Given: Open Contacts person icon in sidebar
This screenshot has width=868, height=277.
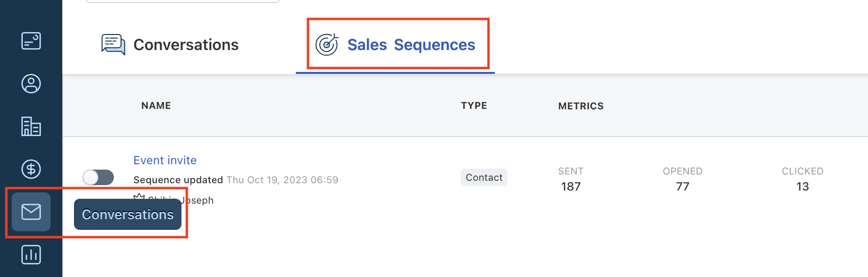Looking at the screenshot, I should click(31, 84).
